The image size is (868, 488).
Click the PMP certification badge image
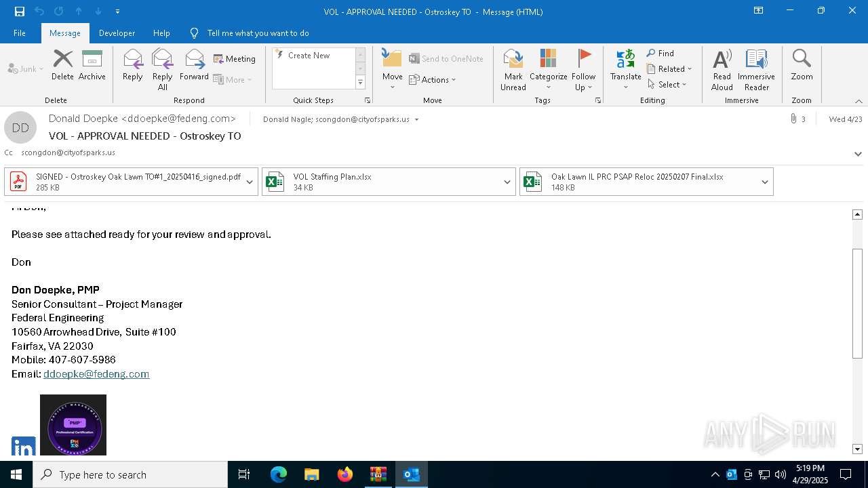73,425
